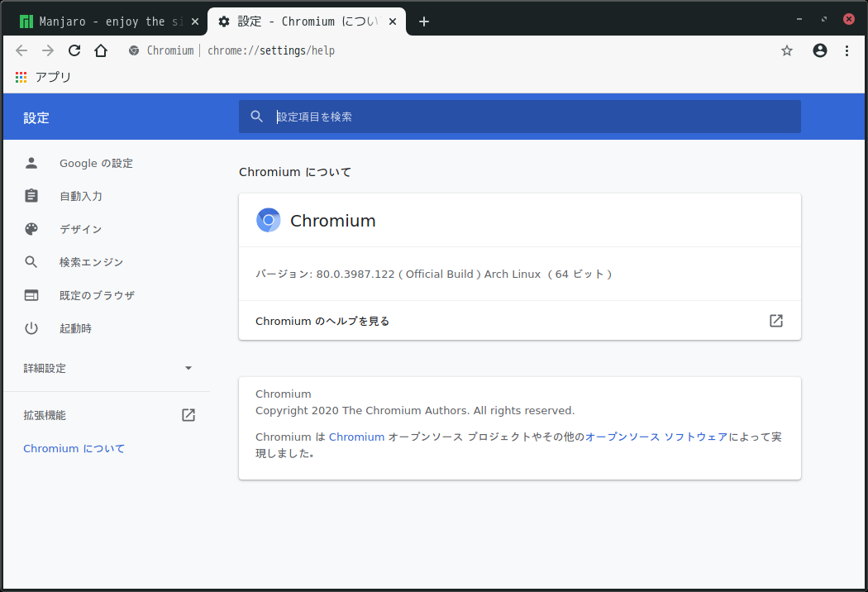Open the user profile avatar menu
Screen dimensions: 868x592
tap(820, 51)
